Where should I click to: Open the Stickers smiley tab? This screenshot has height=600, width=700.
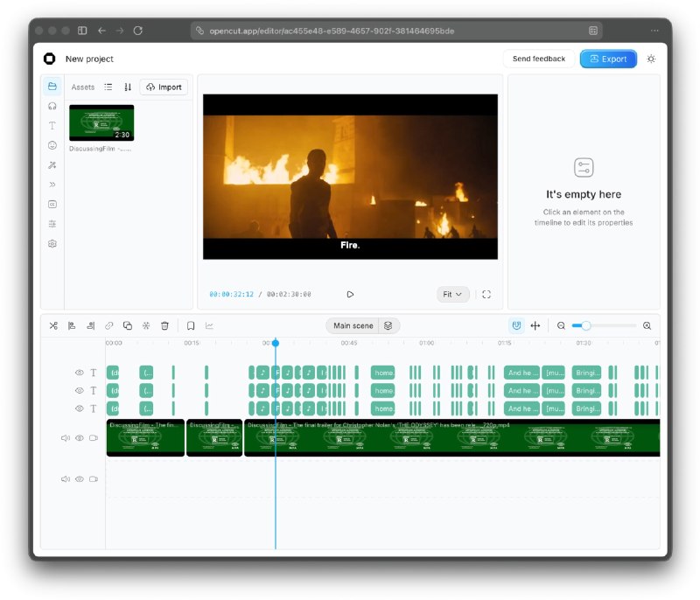[52, 145]
